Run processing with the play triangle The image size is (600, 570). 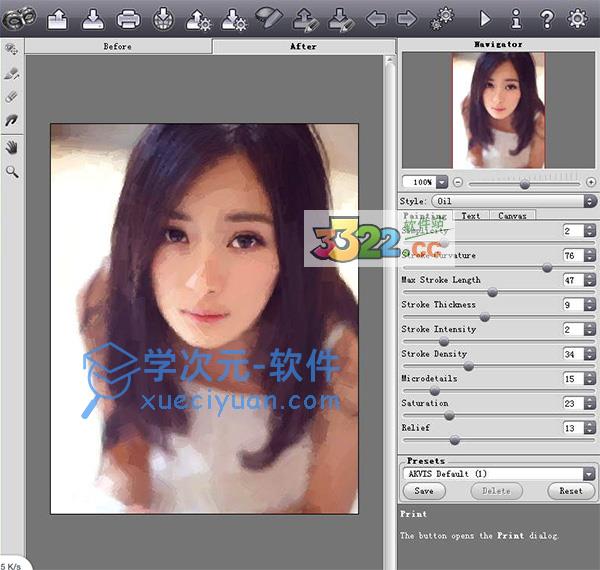click(485, 19)
